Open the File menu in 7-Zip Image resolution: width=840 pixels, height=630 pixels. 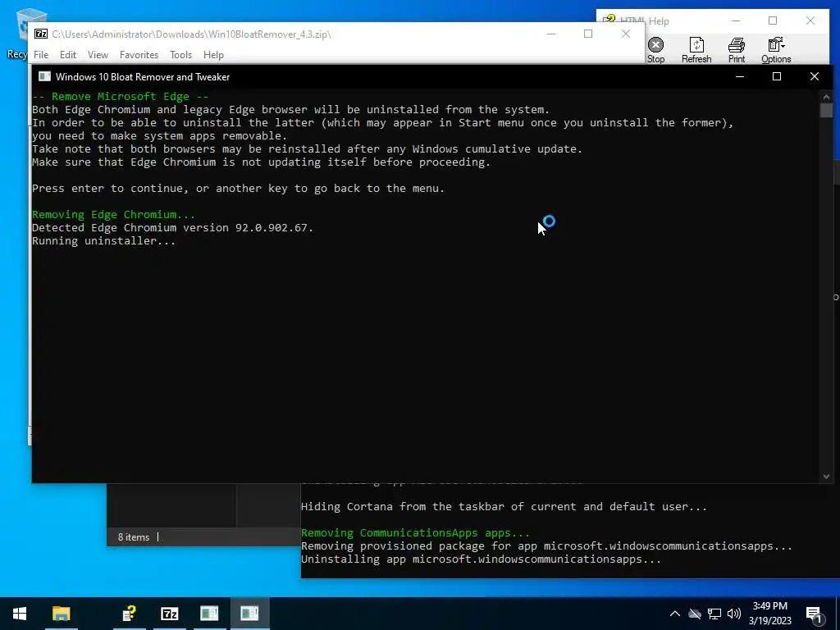41,55
